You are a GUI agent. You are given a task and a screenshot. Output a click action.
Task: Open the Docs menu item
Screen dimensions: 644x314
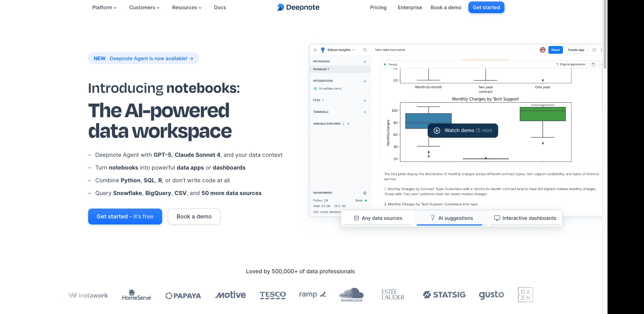[220, 7]
